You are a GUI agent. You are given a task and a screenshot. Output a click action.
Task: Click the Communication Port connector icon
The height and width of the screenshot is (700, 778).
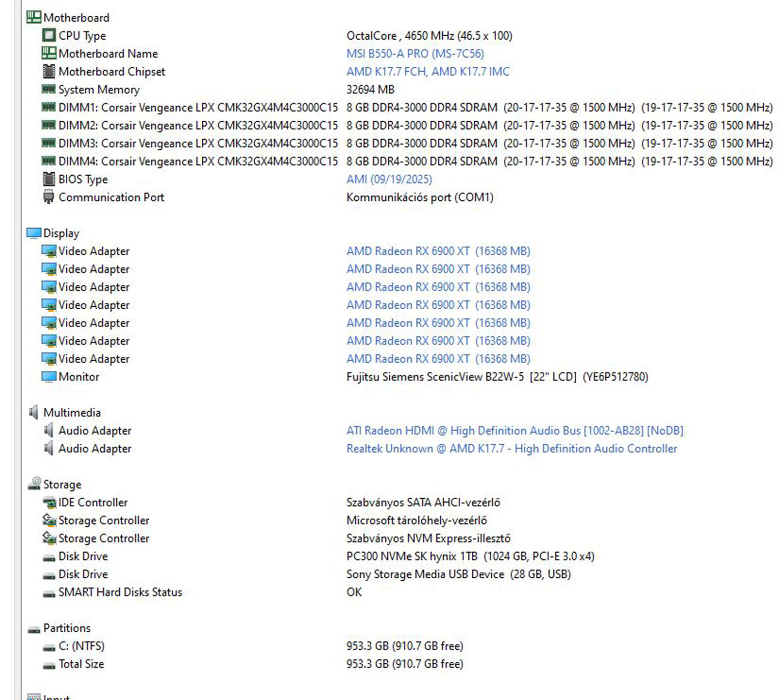click(x=48, y=197)
